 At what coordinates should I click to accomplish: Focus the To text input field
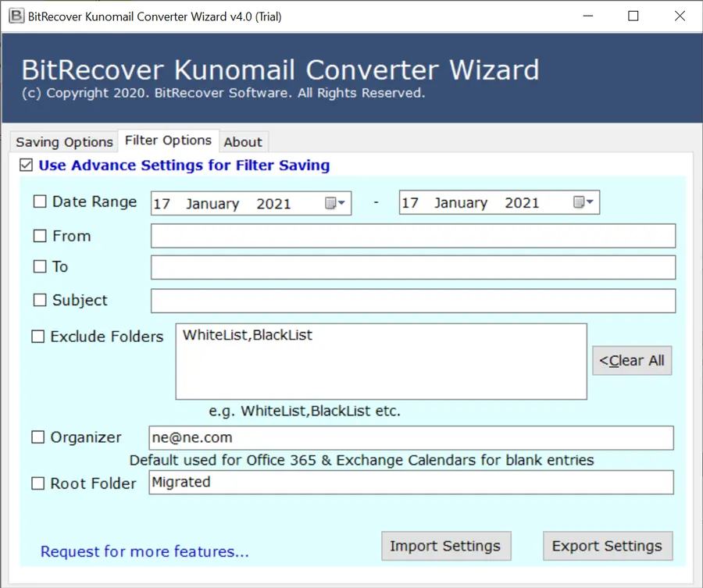click(x=413, y=268)
